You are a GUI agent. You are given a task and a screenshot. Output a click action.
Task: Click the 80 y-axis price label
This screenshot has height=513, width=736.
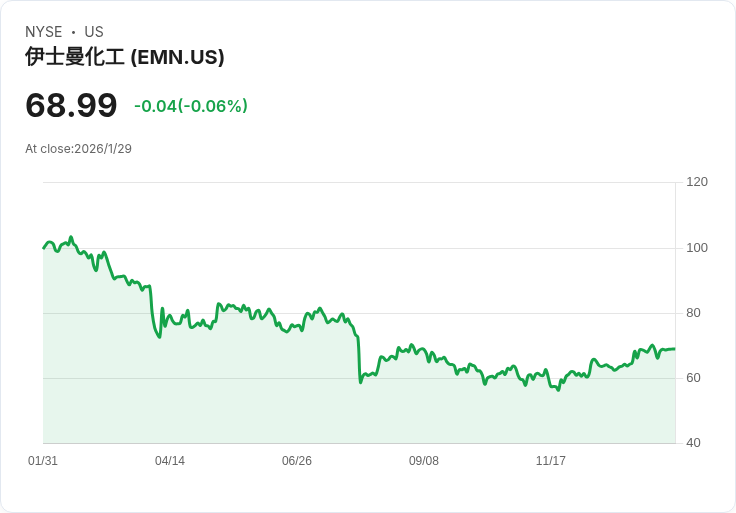694,313
